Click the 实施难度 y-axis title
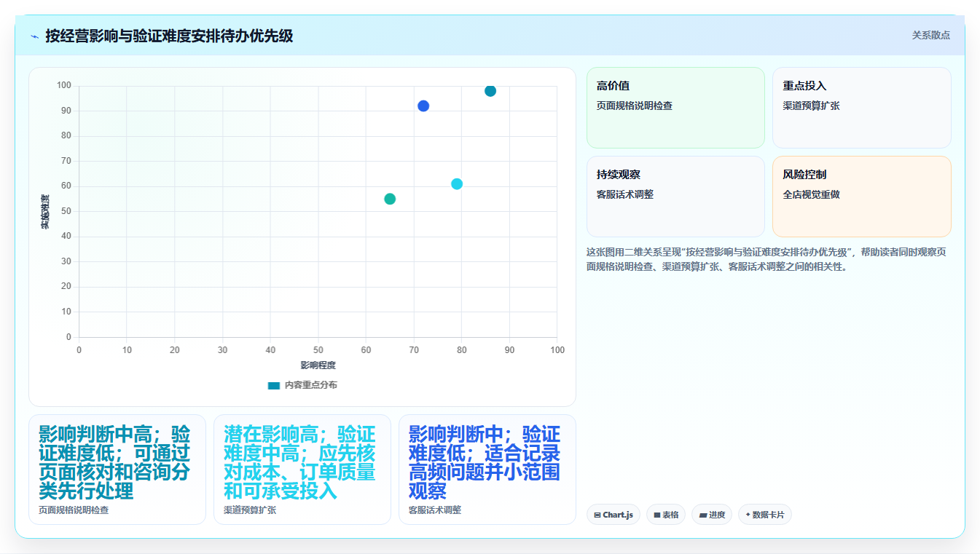Screen dimensions: 980x554 44,212
